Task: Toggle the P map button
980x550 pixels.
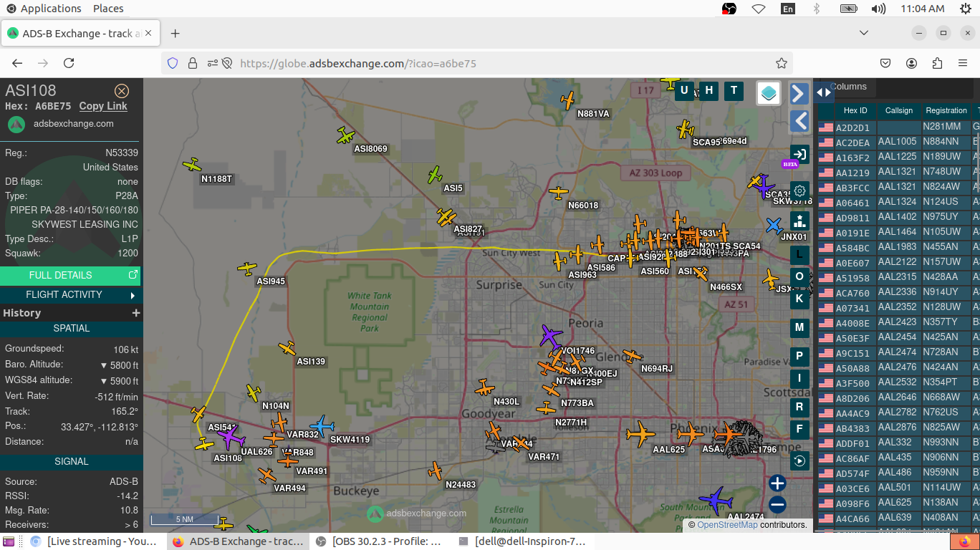Action: tap(799, 356)
